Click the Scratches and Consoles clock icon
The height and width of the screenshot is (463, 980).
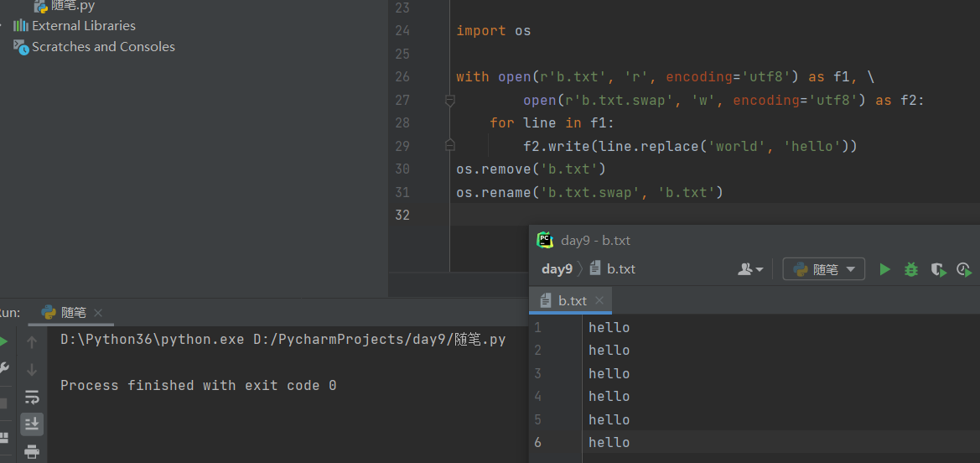(21, 48)
